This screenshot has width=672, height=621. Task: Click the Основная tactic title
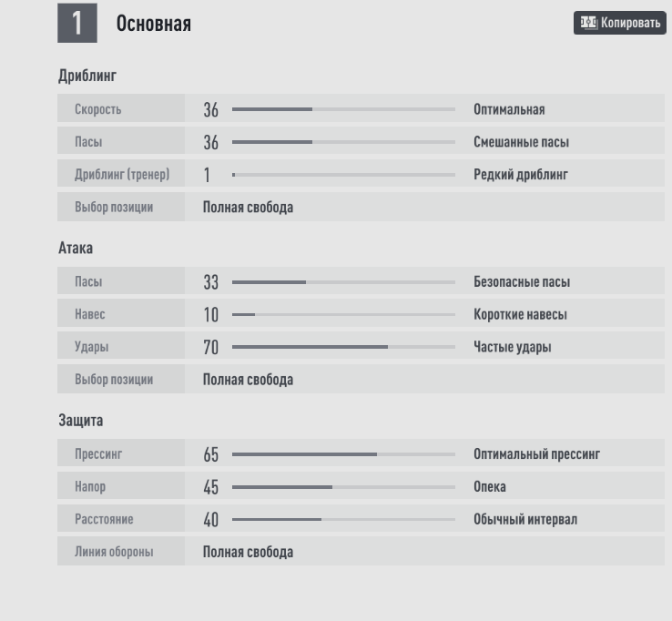point(153,24)
